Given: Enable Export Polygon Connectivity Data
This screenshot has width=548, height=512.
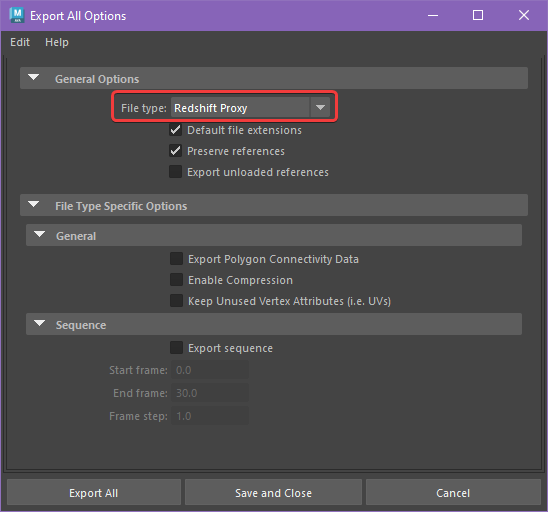Looking at the screenshot, I should (x=176, y=259).
